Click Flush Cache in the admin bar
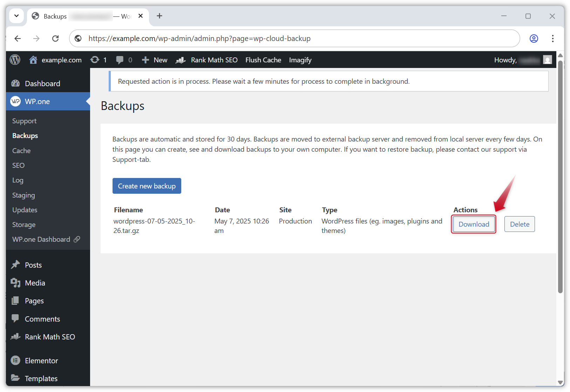 263,60
